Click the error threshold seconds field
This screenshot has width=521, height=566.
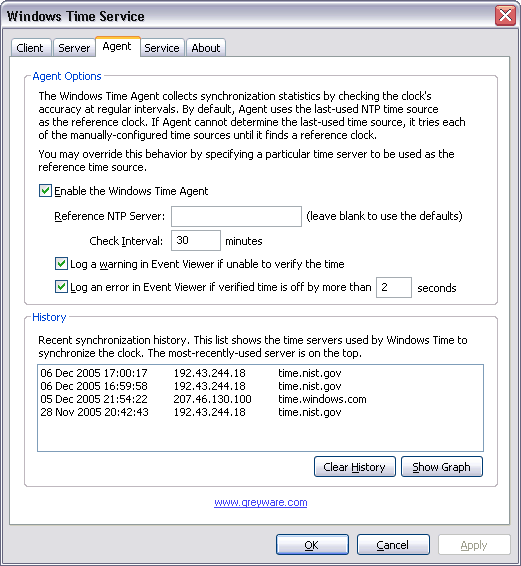coord(394,287)
